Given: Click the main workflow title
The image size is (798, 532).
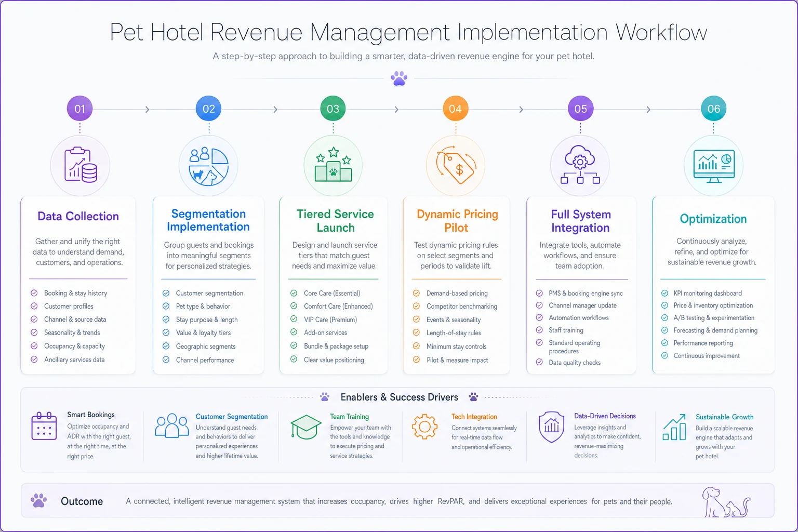Looking at the screenshot, I should (408, 33).
